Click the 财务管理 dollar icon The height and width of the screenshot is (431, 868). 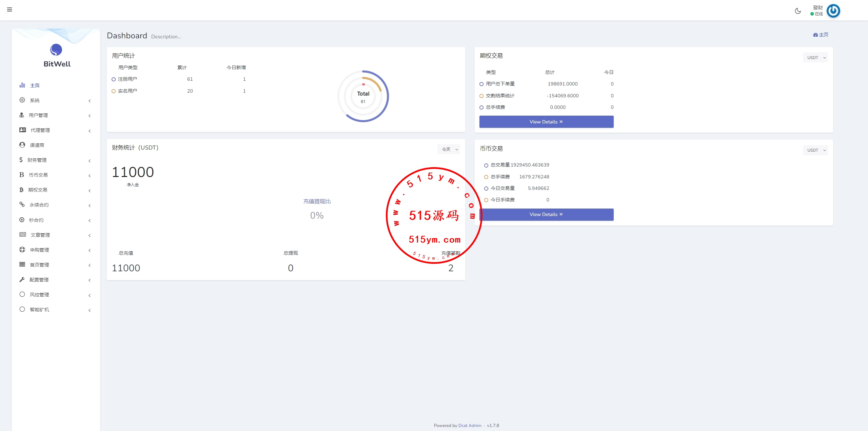pos(21,160)
